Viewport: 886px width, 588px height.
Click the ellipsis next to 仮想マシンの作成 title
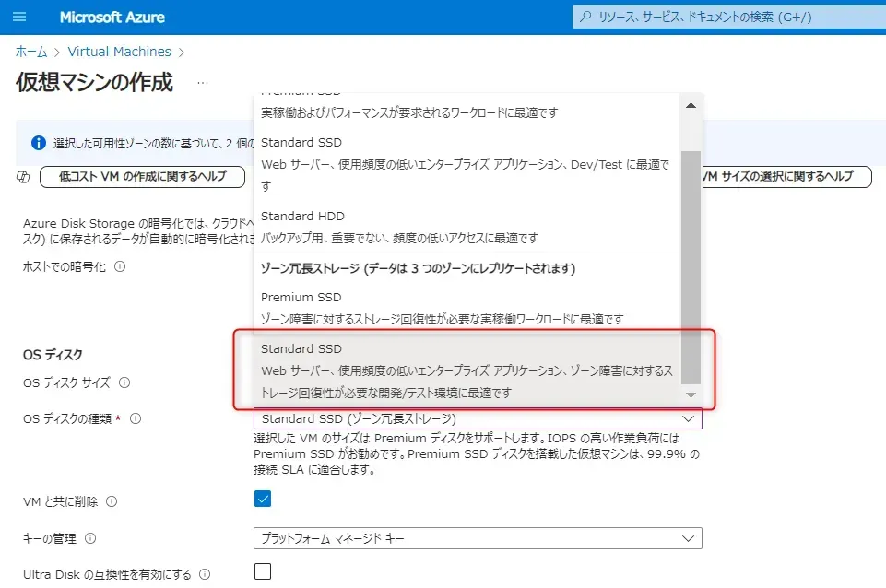point(203,83)
